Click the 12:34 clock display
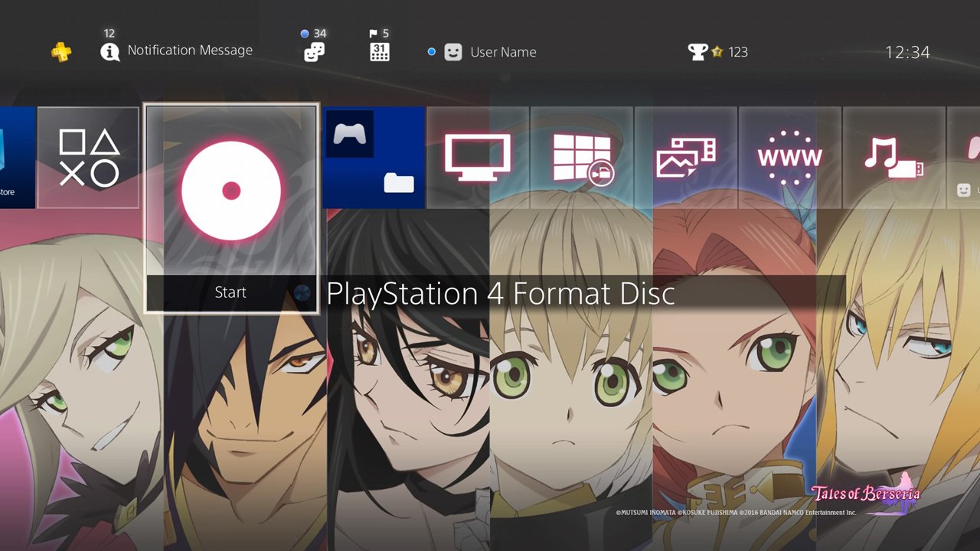This screenshot has height=551, width=980. coord(907,52)
